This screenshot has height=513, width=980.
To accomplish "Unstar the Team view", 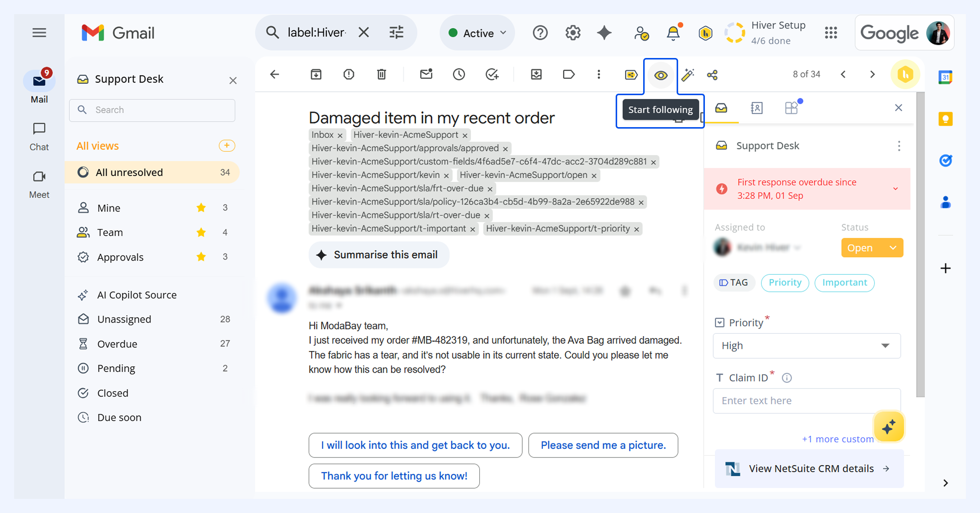I will pyautogui.click(x=201, y=232).
